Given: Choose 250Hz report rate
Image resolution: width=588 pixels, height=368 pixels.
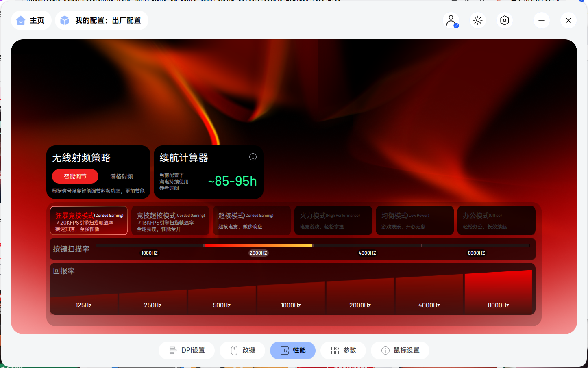Looking at the screenshot, I should (153, 301).
